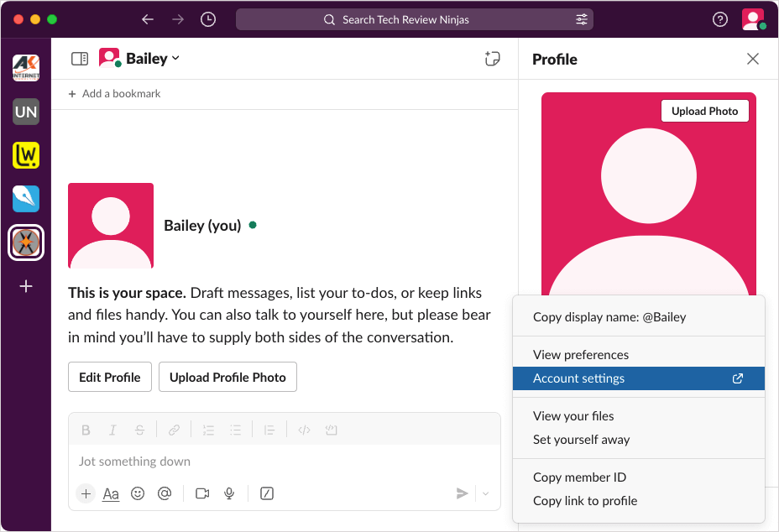
Task: Open the Help question mark icon
Action: pyautogui.click(x=719, y=19)
